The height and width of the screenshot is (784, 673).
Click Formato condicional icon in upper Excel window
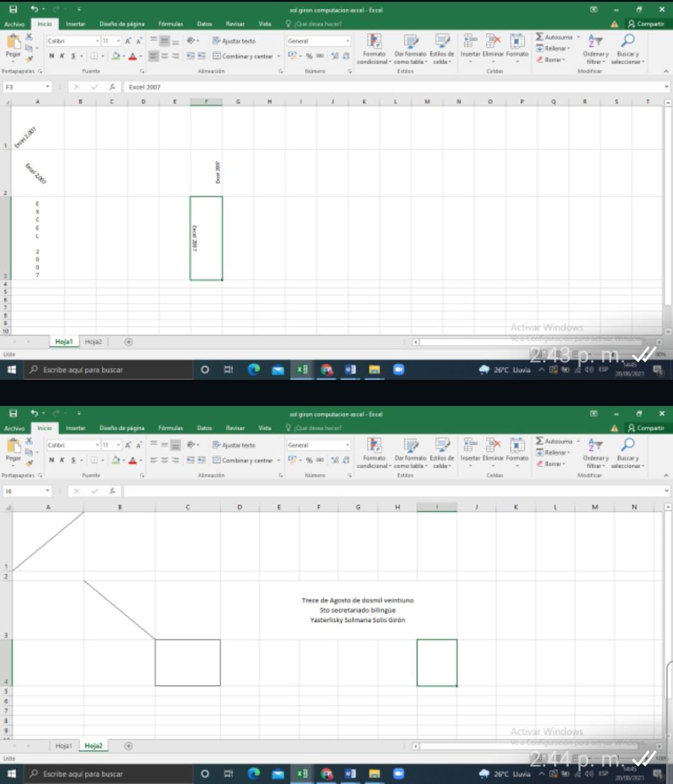(x=374, y=42)
